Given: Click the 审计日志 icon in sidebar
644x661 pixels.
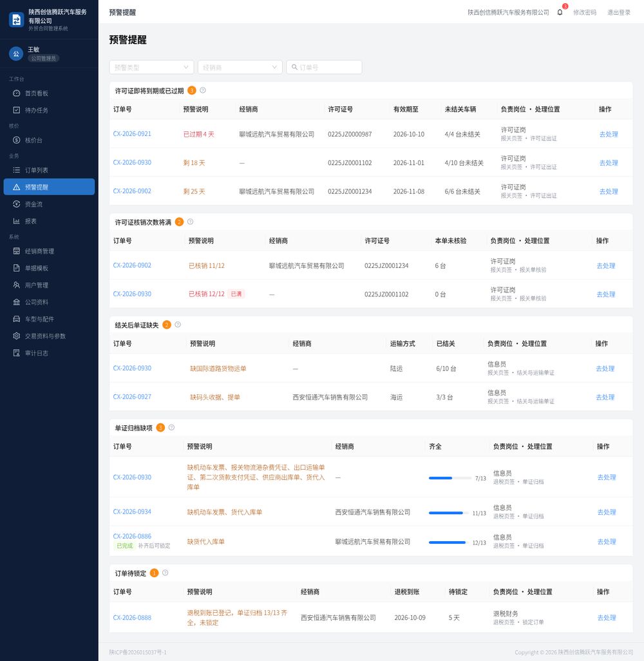Looking at the screenshot, I should pyautogui.click(x=17, y=353).
